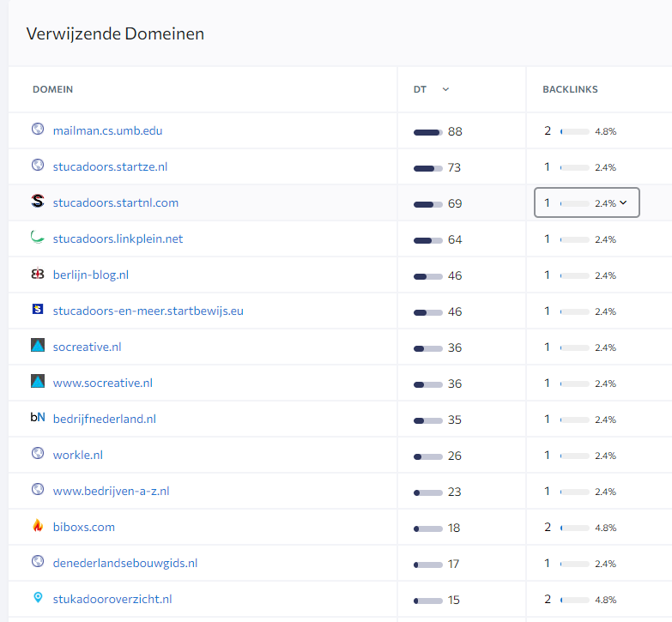Visit the denederlandsebouwgids.nl link
This screenshot has height=622, width=672.
point(125,563)
